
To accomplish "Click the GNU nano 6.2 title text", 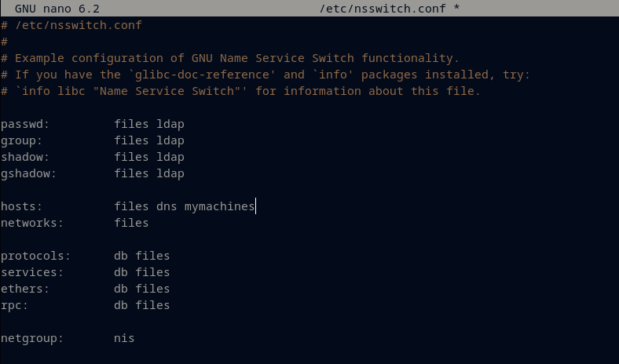I will pos(53,8).
